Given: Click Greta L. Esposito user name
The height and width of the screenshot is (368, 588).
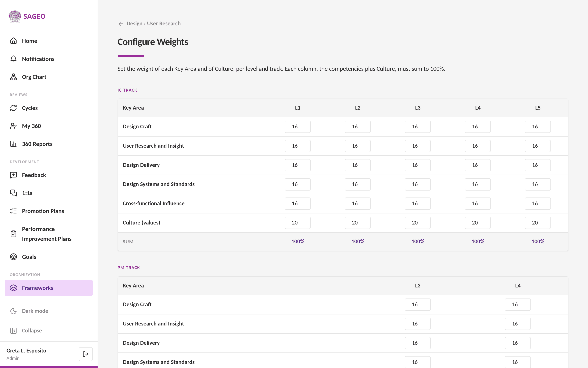Looking at the screenshot, I should pyautogui.click(x=26, y=350).
